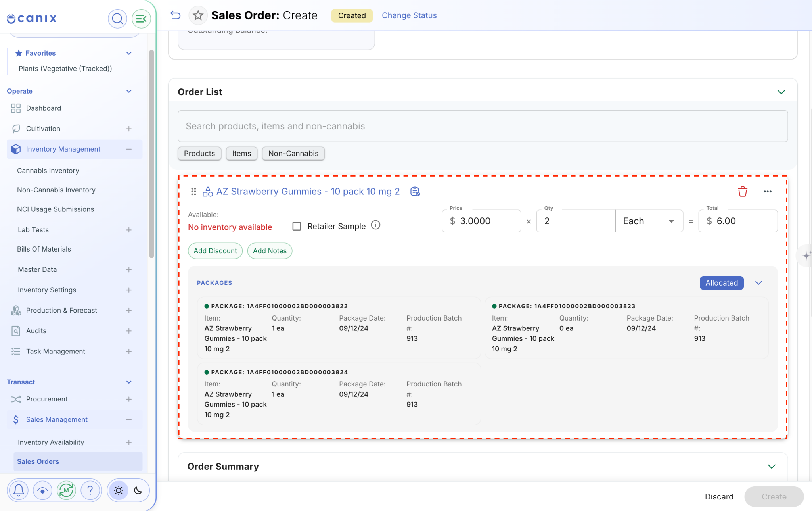
Task: Open the Each unit dropdown
Action: (649, 221)
